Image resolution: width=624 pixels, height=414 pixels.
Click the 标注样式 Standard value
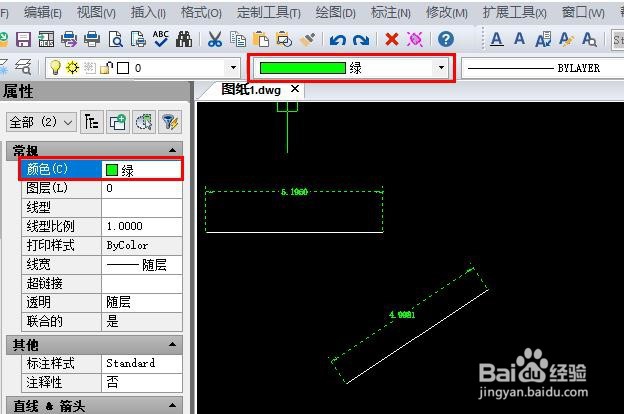coord(142,363)
